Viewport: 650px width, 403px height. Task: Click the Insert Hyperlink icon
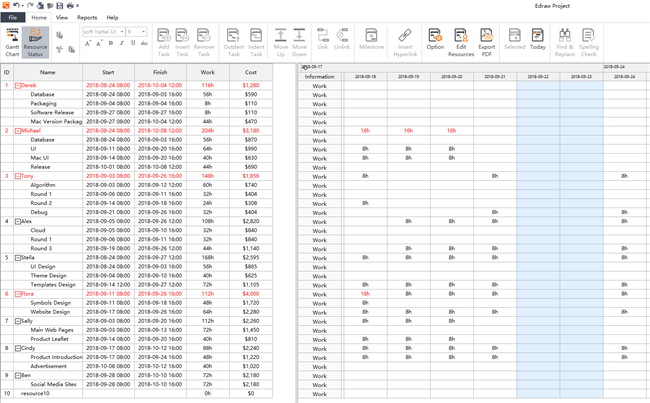pos(404,40)
